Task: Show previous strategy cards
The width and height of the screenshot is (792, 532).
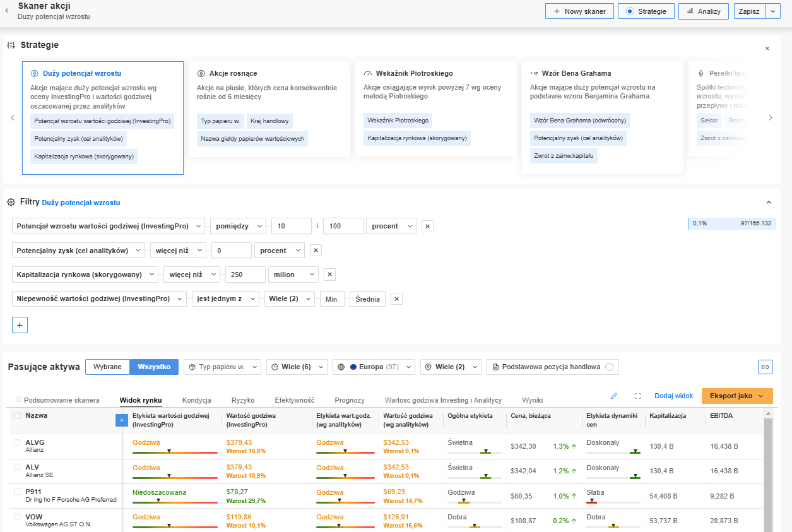Action: (13, 117)
